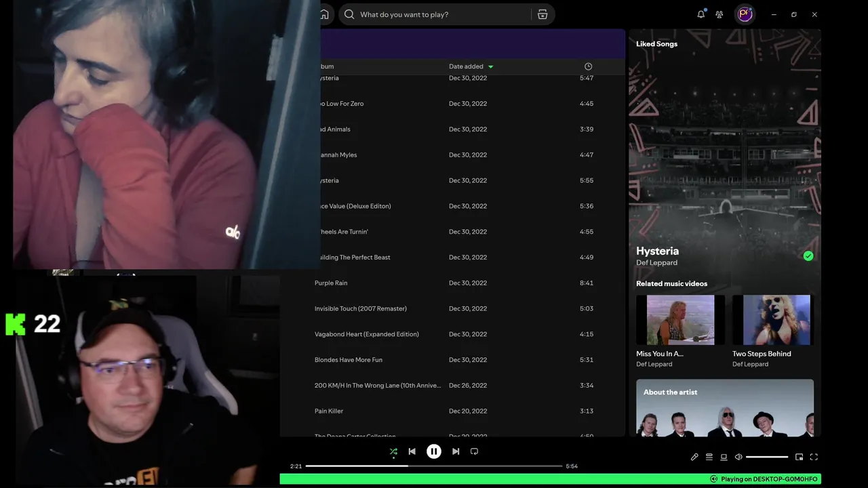Select 'Invisible Touch (2007 Remaster)' row
868x488 pixels.
click(x=453, y=308)
